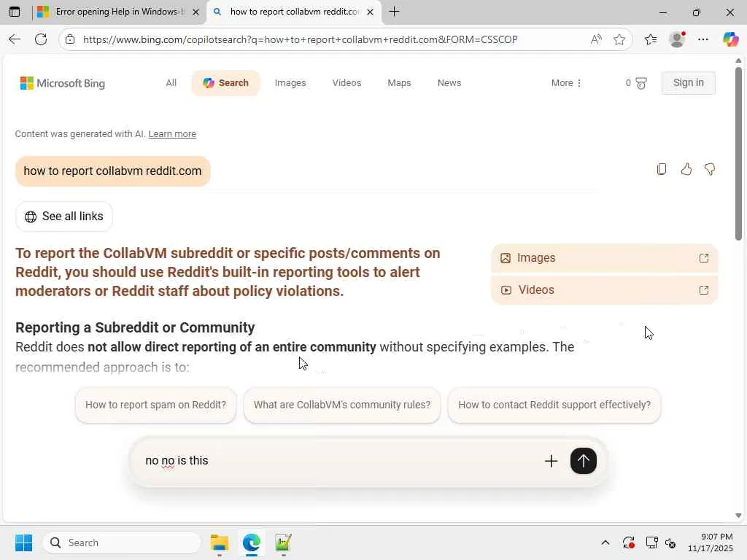Image resolution: width=747 pixels, height=560 pixels.
Task: Open Settings and more ellipsis
Action: tap(703, 39)
